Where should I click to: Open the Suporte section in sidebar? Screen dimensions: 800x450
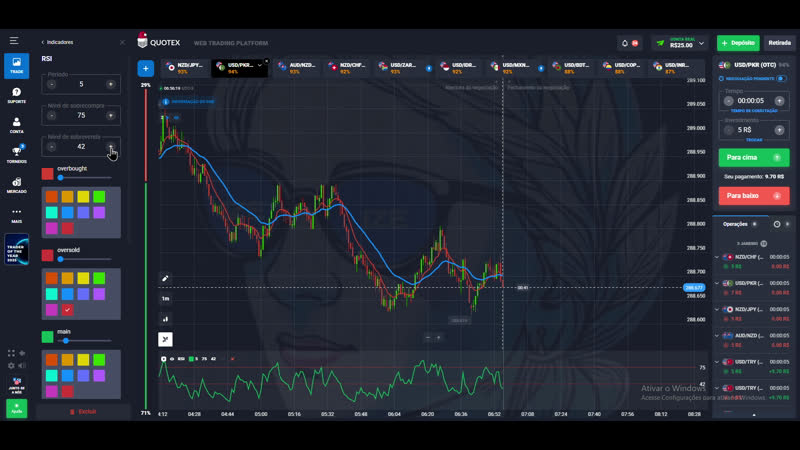tap(16, 94)
